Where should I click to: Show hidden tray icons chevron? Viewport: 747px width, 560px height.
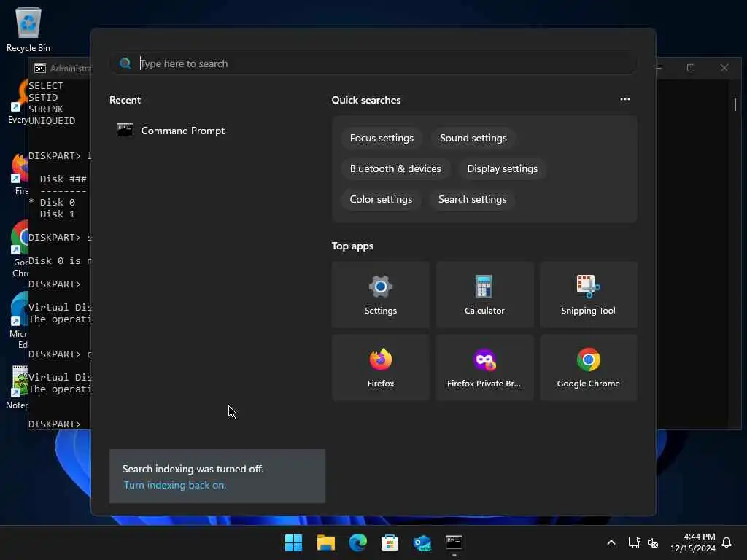point(611,542)
